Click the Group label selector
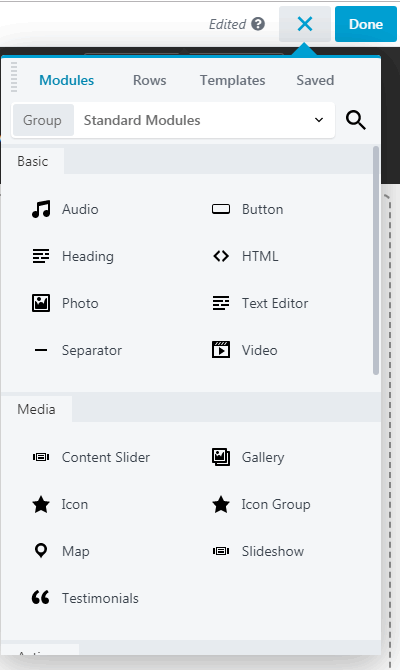Screen dimensions: 400x670 point(43,120)
